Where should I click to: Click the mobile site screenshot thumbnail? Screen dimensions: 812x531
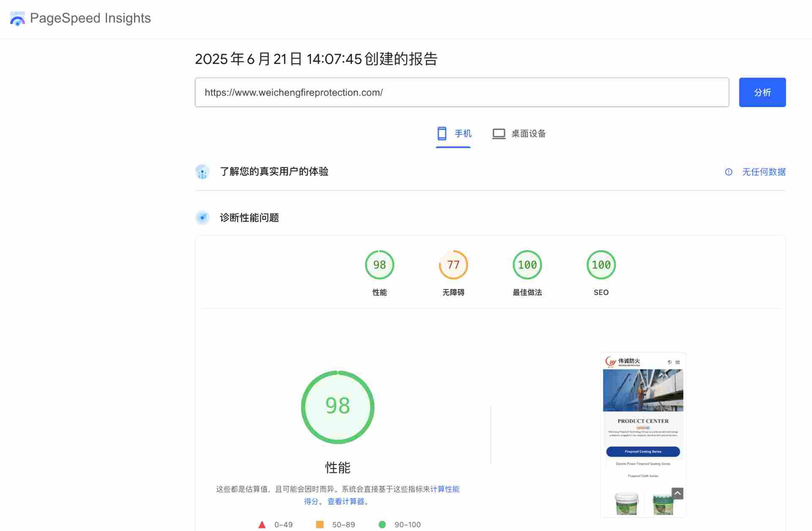click(x=643, y=434)
